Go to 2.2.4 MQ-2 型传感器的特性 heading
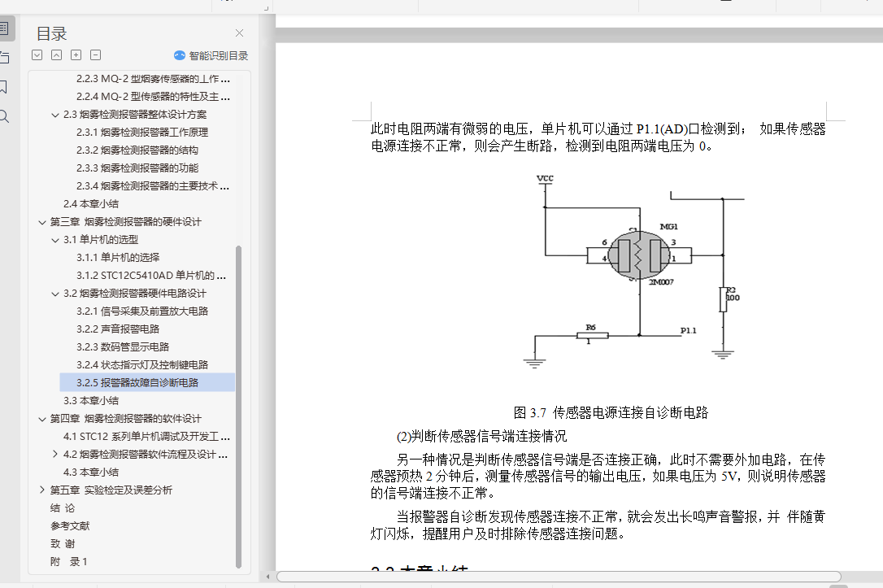The width and height of the screenshot is (883, 588). [153, 97]
